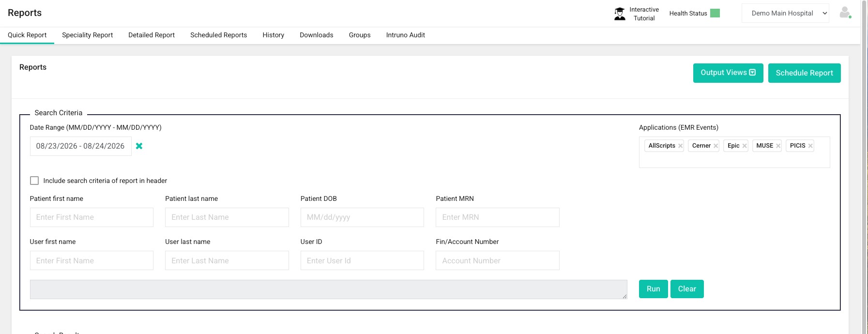Remove the Epic application tag

click(745, 146)
